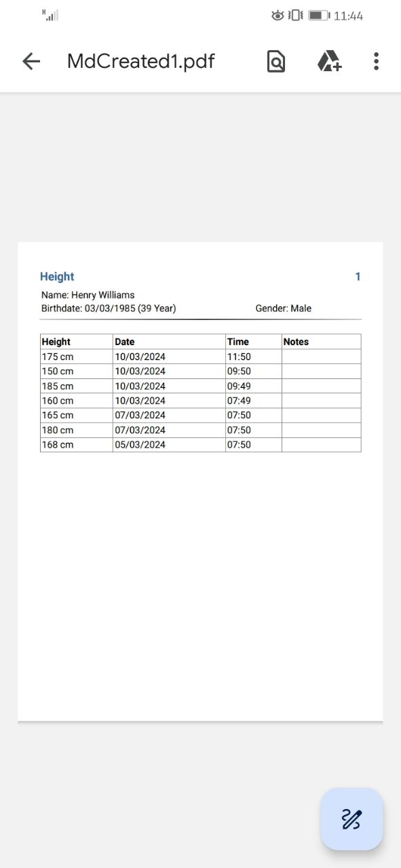Tap the vibrate mode status icon
Screen dimensions: 401x868
(295, 15)
